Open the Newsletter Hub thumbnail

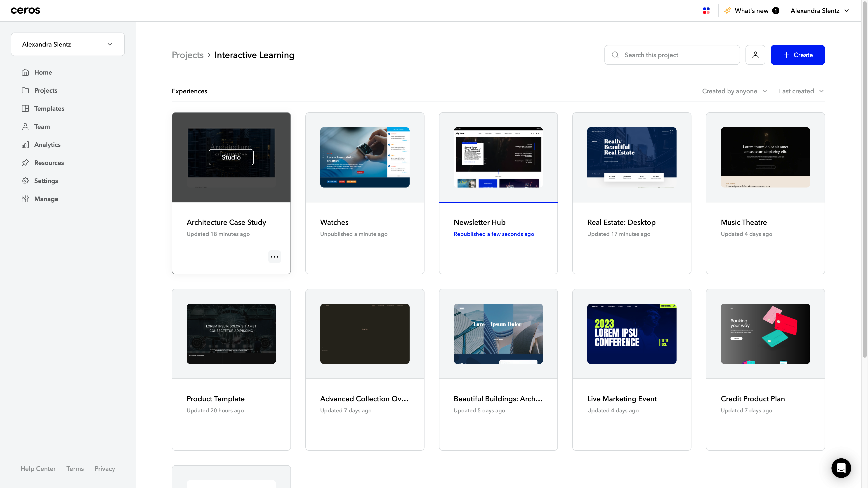(498, 157)
